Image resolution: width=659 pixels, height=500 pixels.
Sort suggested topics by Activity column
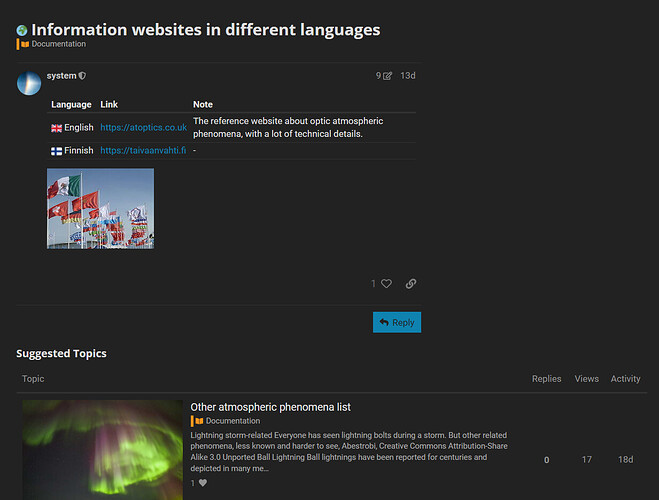coord(625,379)
